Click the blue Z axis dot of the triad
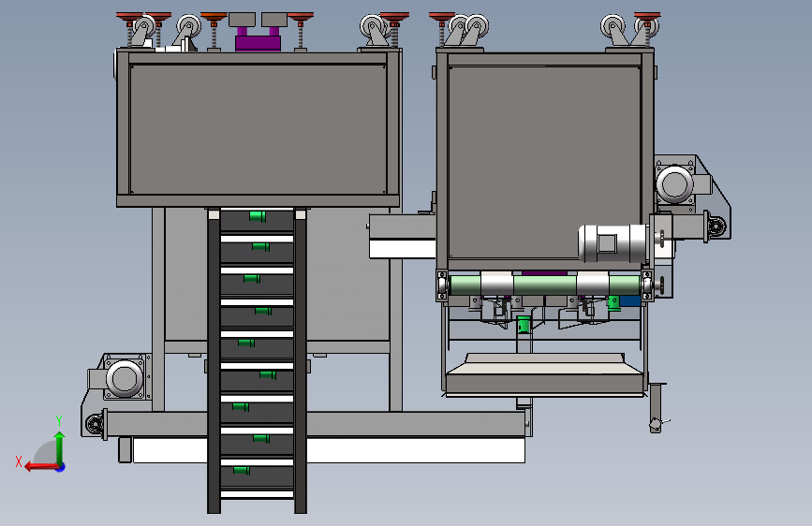 (61, 467)
